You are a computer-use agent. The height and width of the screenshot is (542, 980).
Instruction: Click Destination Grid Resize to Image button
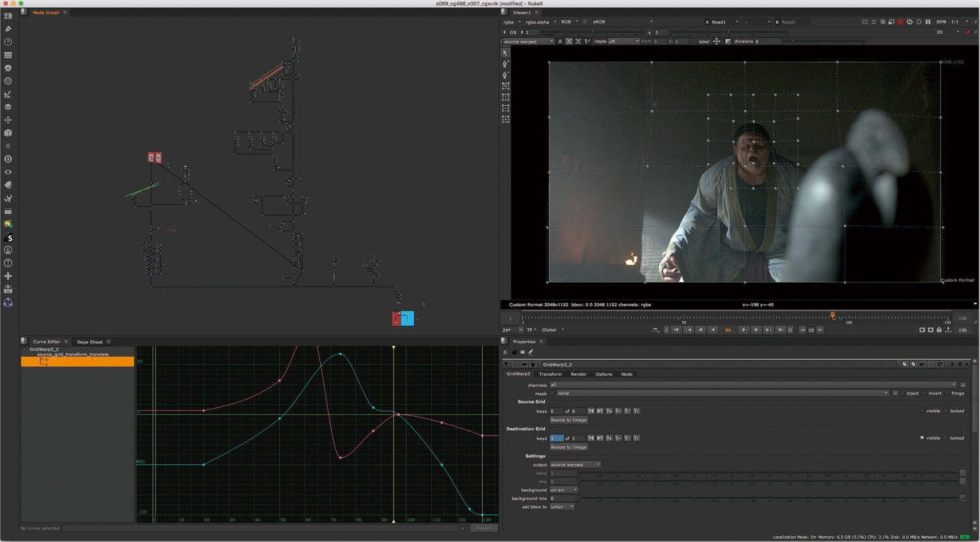pos(568,447)
